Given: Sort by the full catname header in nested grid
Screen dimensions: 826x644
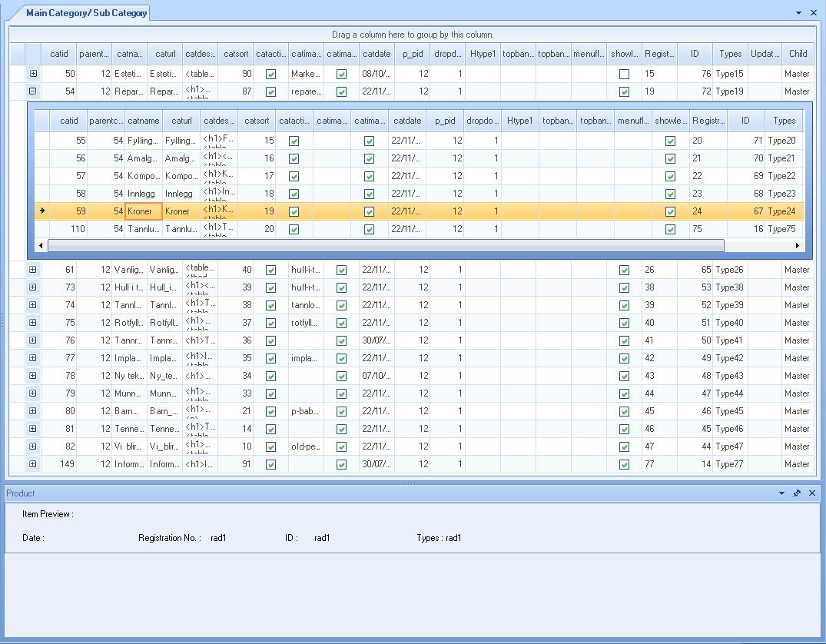Looking at the screenshot, I should (x=143, y=121).
